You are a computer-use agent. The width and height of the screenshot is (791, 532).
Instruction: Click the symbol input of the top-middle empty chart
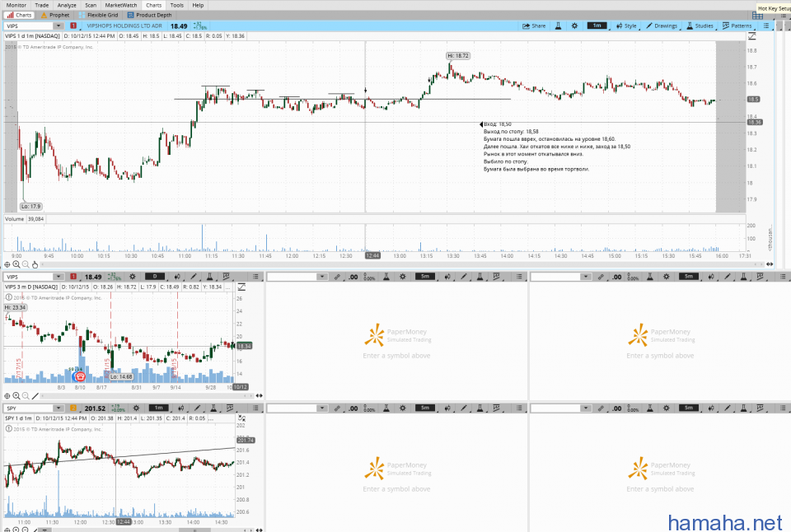point(293,277)
